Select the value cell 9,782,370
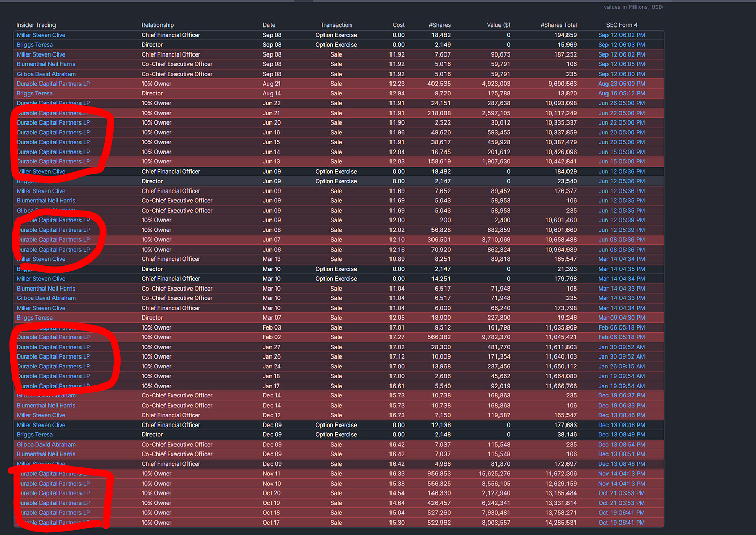Viewport: 756px width, 535px height. point(496,337)
